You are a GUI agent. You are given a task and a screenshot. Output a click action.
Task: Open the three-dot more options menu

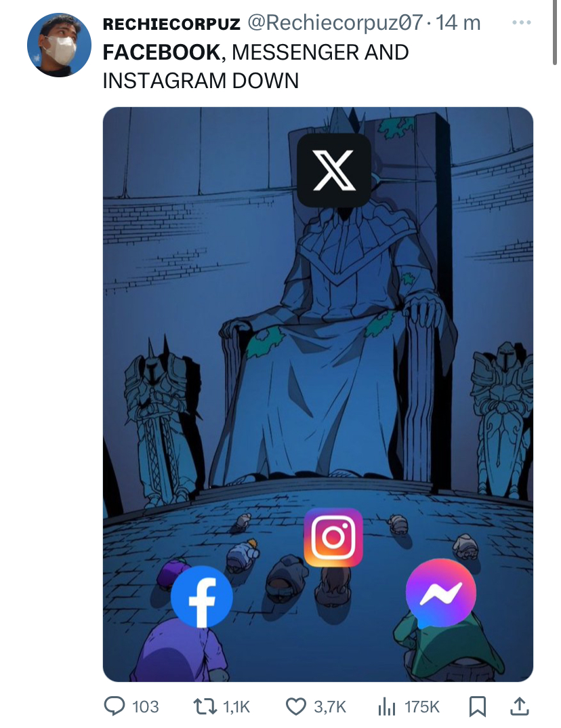point(522,22)
